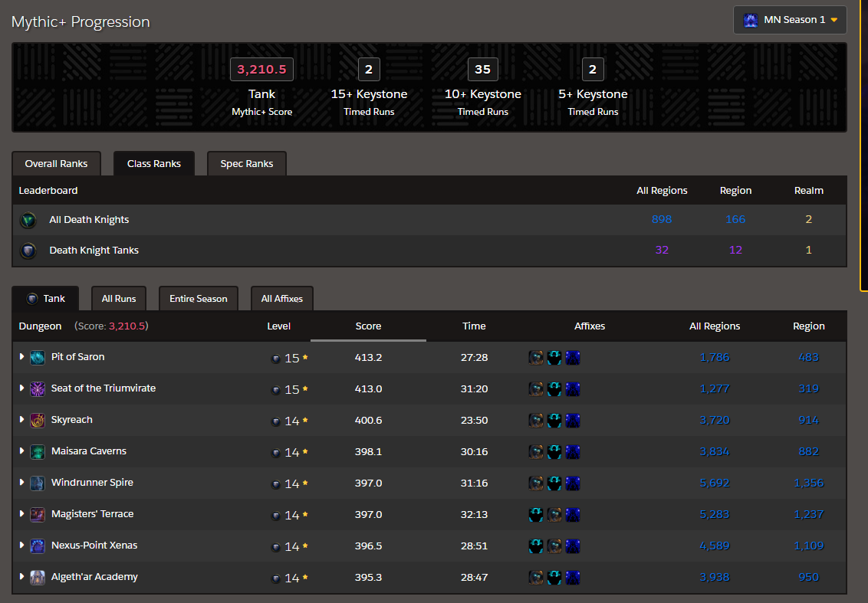Viewport: 868px width, 603px height.
Task: Click third affix icon in Pit of Saron row
Action: point(572,357)
